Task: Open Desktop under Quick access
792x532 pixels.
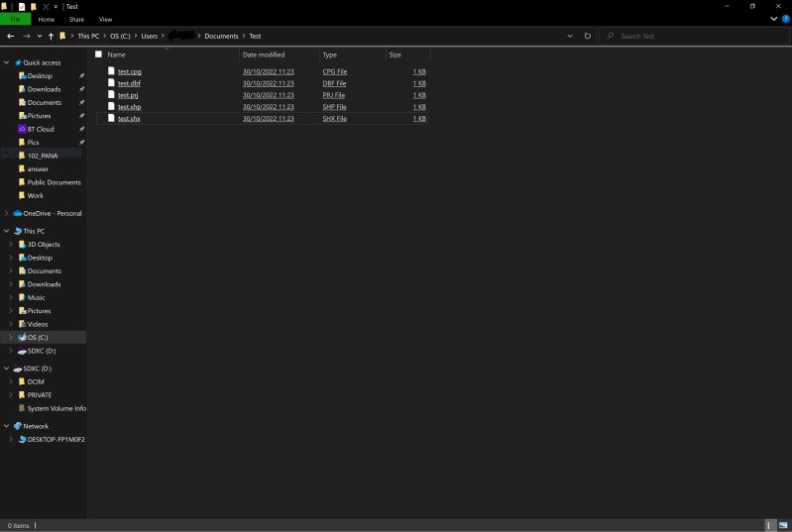Action: [40, 75]
